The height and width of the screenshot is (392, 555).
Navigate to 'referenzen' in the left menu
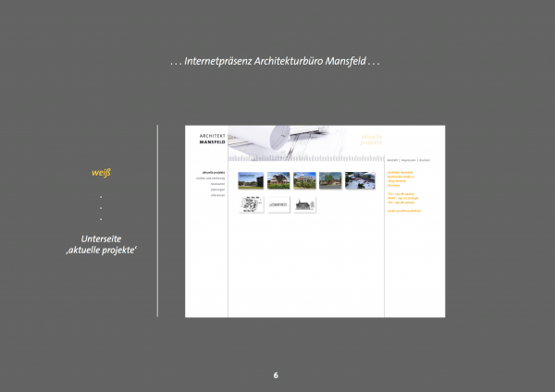click(217, 195)
